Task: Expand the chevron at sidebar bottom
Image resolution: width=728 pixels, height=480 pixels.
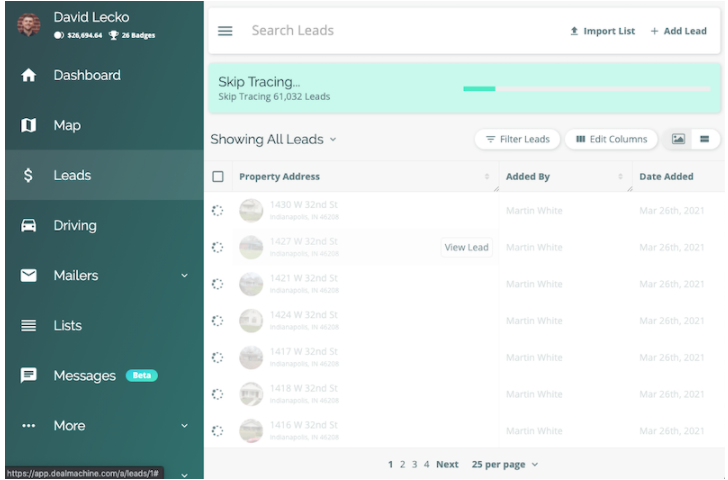Action: tap(184, 475)
